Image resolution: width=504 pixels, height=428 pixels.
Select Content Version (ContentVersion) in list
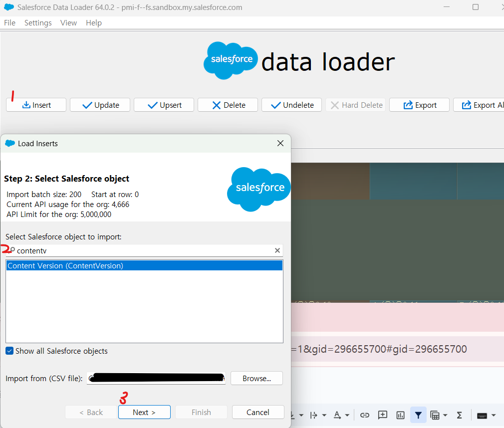[x=144, y=266]
